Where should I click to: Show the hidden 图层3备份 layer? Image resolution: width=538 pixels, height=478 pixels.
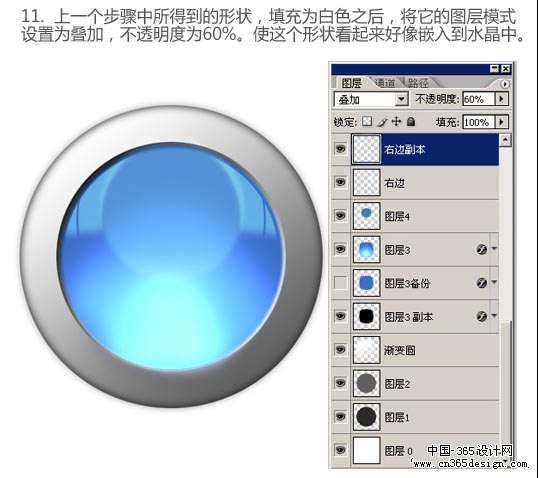point(340,283)
